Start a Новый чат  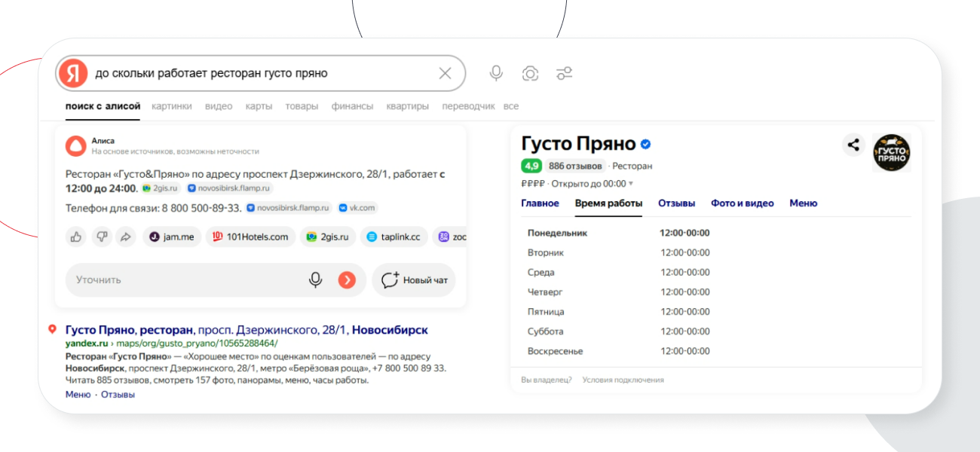[415, 280]
